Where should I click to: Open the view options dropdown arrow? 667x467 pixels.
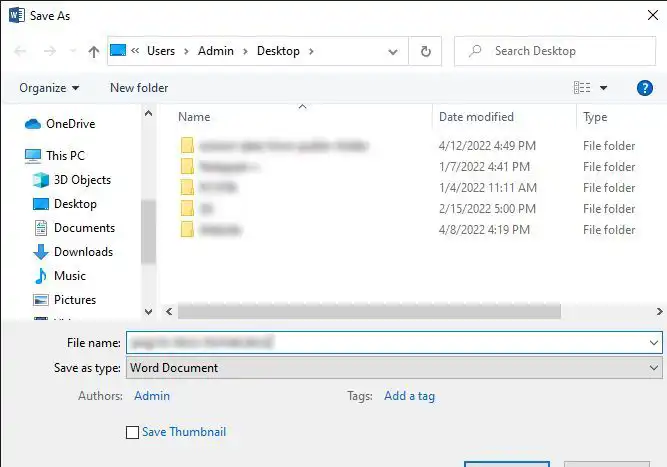(x=603, y=88)
